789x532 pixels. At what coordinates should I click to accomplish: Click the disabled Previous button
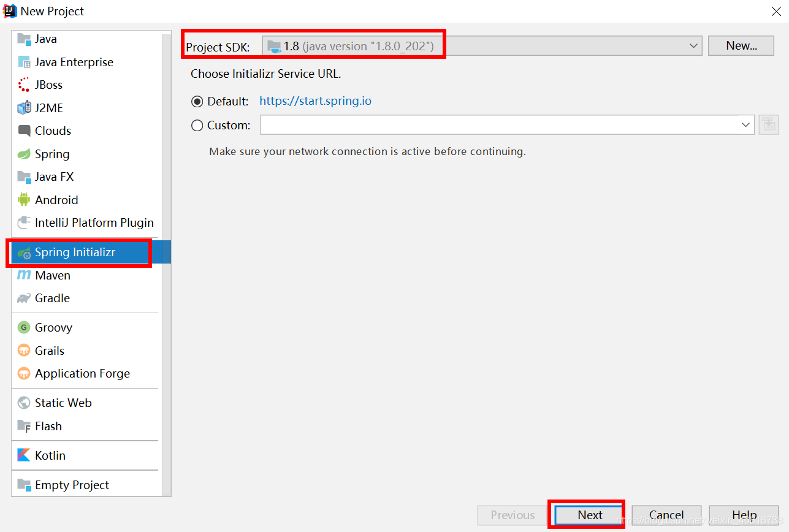pyautogui.click(x=513, y=515)
